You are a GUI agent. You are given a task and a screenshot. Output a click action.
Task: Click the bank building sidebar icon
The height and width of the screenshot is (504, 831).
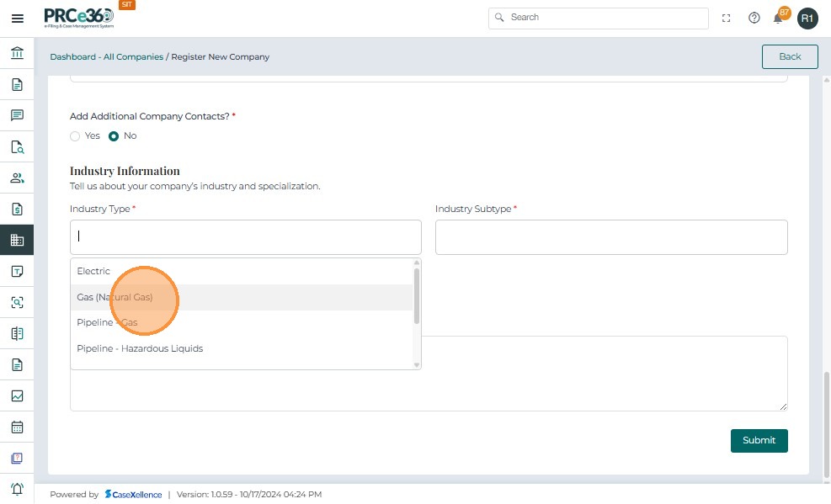[17, 54]
